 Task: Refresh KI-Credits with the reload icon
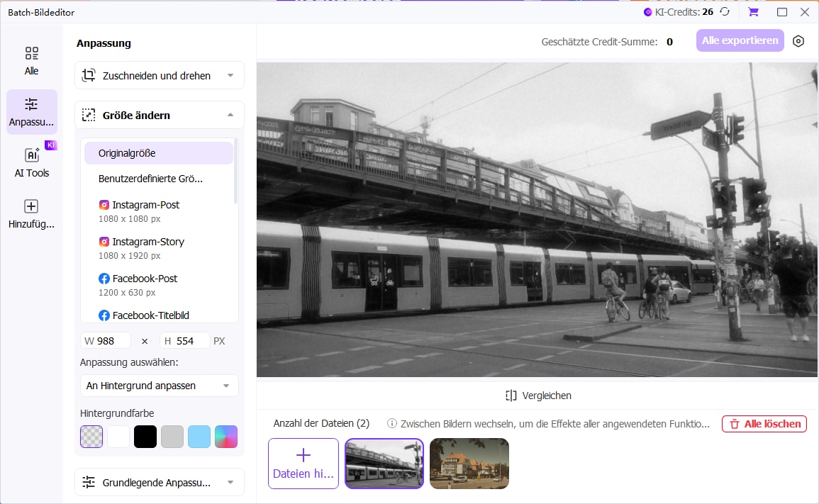[725, 11]
